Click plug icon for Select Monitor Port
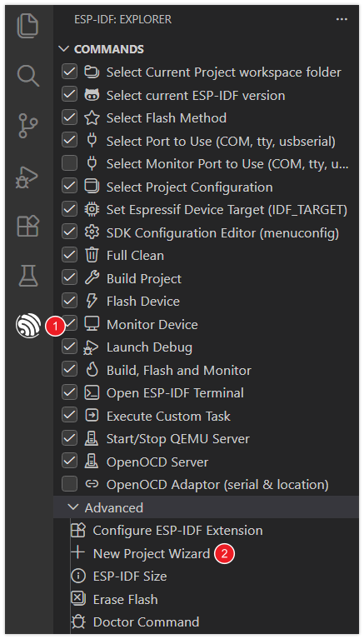364x639 pixels. (x=92, y=164)
